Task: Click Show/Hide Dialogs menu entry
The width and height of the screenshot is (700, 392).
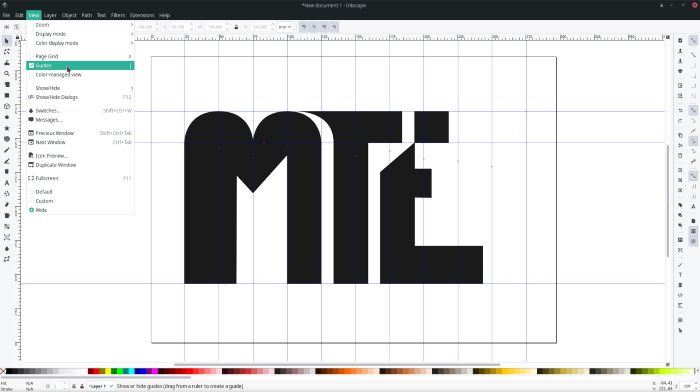Action: [80, 97]
